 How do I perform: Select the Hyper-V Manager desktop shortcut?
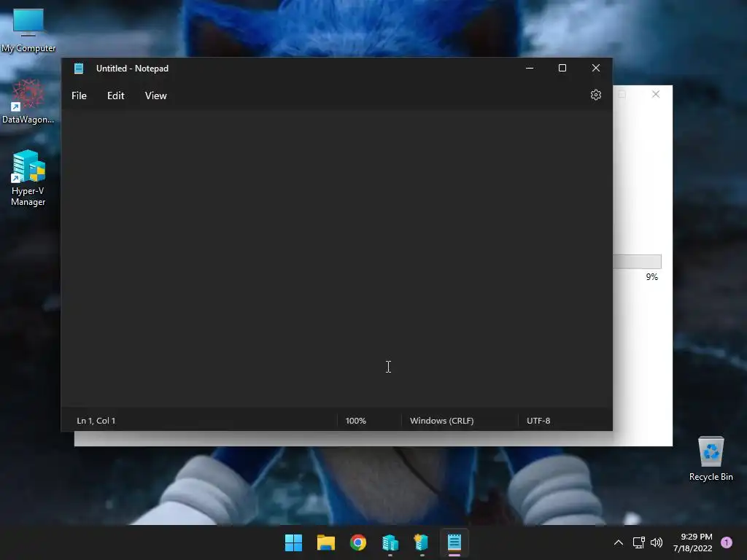coord(28,178)
